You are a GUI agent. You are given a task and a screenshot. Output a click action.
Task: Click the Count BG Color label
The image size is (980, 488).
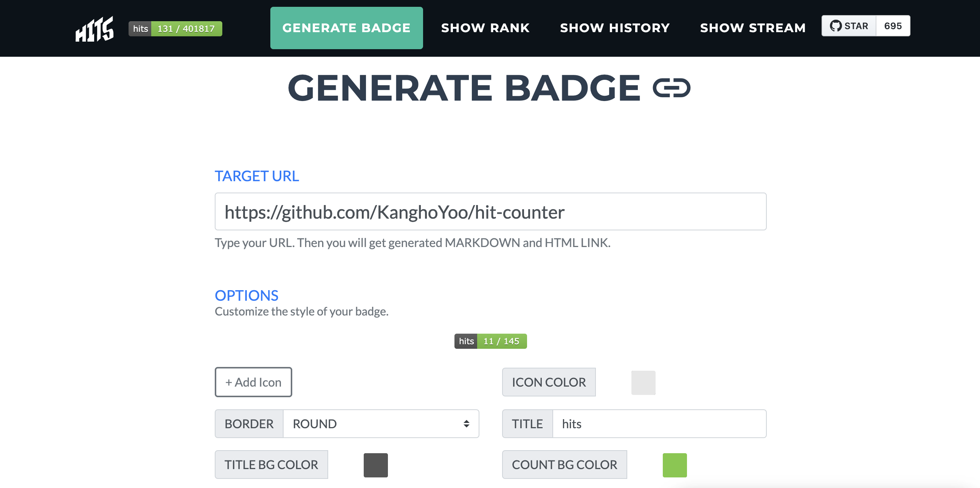point(564,465)
